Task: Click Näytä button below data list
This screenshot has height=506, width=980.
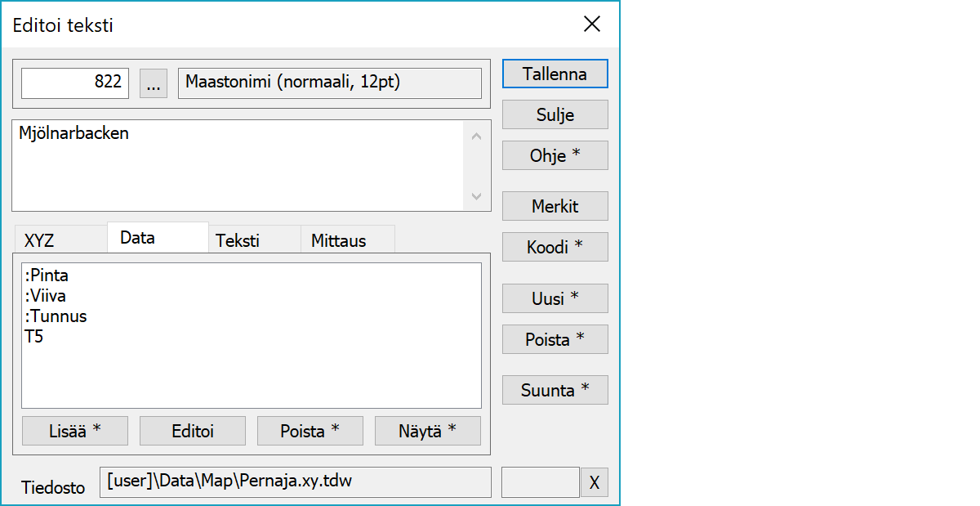Action: pyautogui.click(x=427, y=431)
